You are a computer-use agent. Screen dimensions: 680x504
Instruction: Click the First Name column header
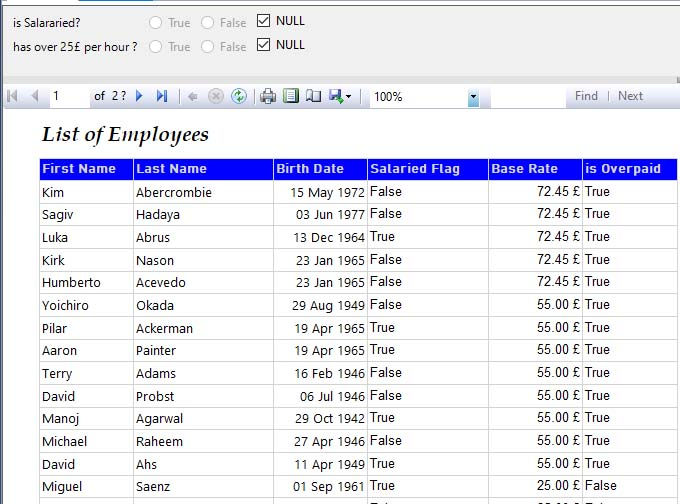[86, 169]
